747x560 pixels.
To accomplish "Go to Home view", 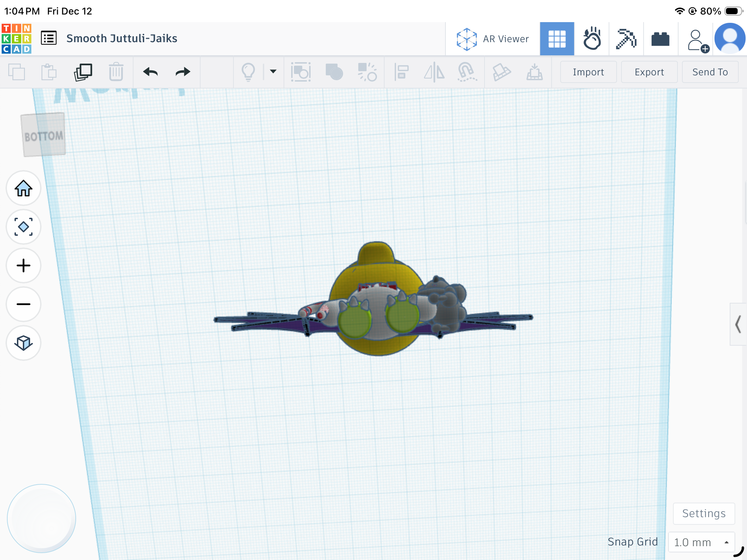I will click(24, 188).
